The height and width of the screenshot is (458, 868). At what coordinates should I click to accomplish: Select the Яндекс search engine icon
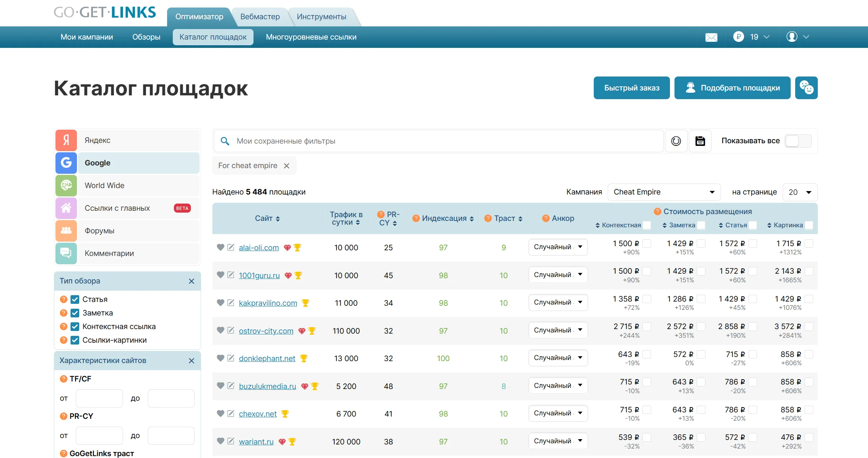point(66,140)
